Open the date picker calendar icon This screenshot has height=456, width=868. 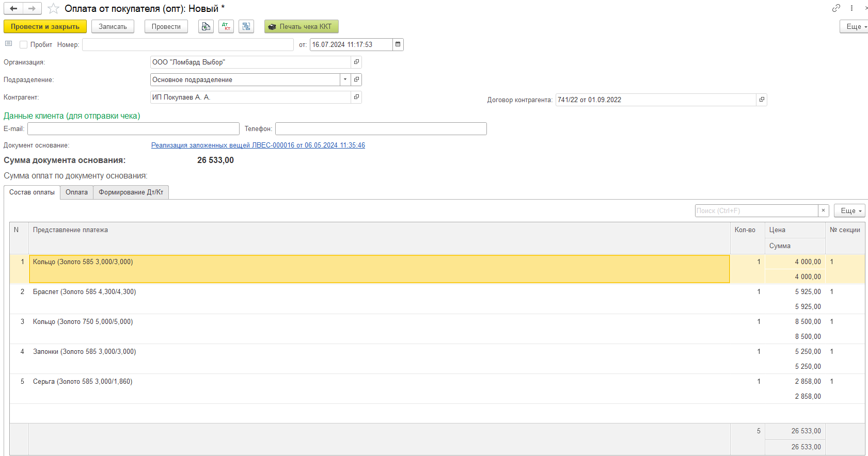click(398, 44)
